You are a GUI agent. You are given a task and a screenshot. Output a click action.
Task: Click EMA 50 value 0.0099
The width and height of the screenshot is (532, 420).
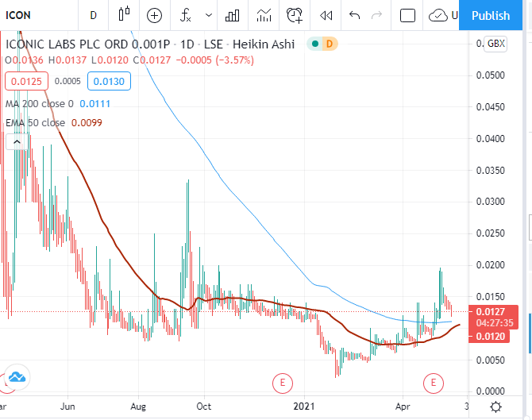[x=87, y=122]
